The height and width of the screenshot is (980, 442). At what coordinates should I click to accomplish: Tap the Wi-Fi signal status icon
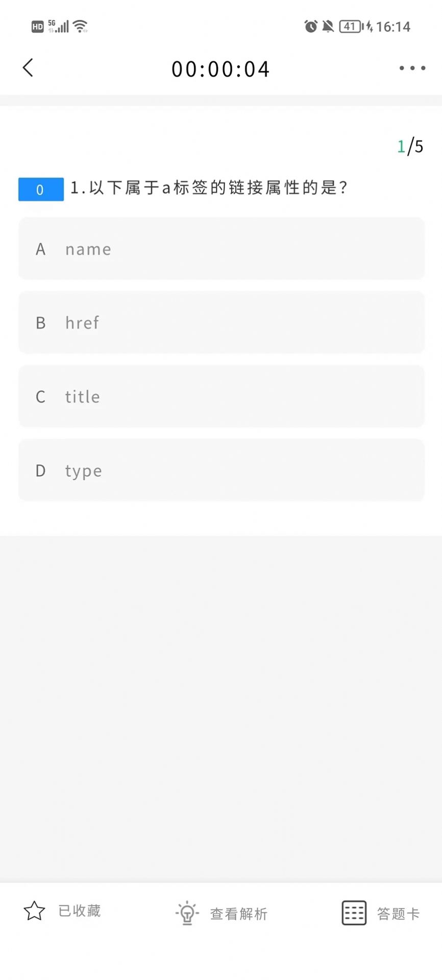coord(81,26)
